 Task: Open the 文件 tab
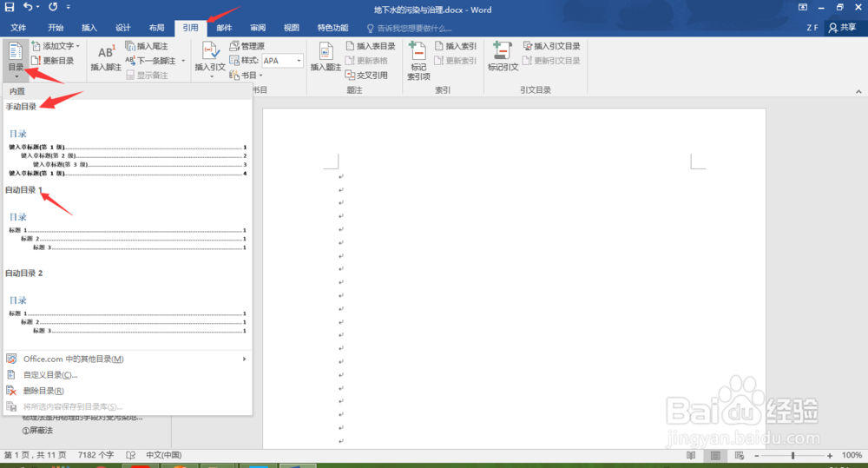tap(18, 28)
